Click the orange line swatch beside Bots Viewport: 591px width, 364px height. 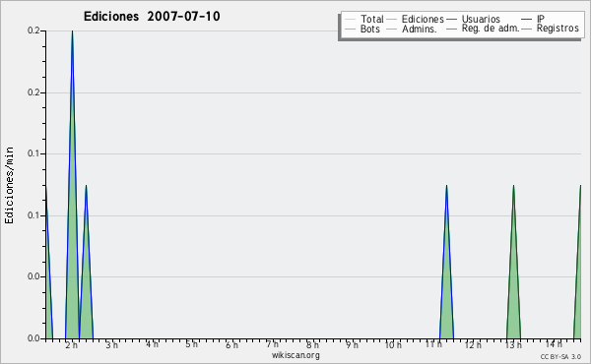coord(350,29)
